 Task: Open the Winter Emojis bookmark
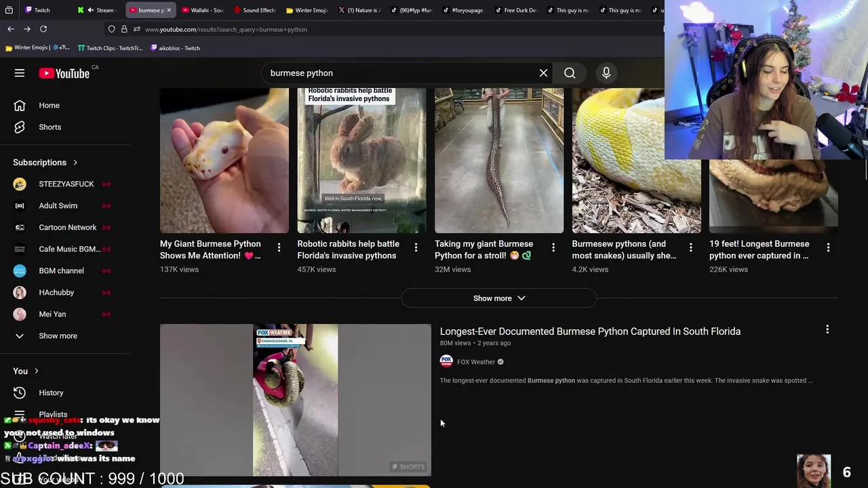[x=37, y=48]
